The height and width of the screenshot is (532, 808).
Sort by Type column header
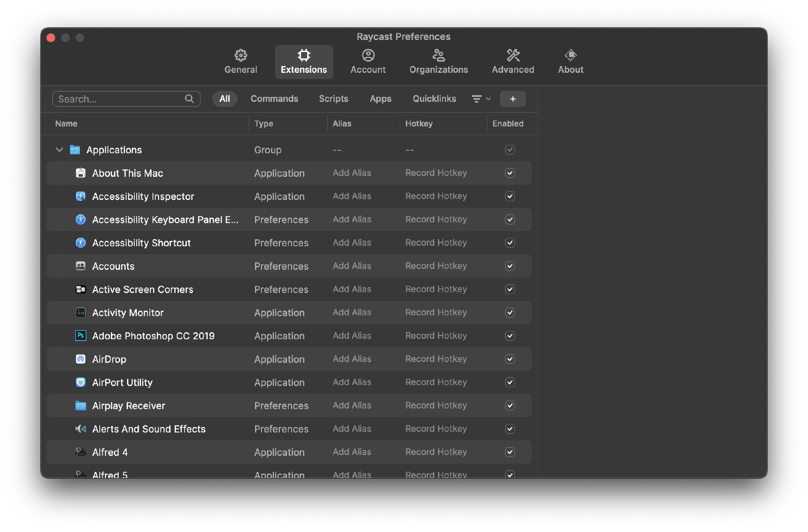[x=263, y=124]
